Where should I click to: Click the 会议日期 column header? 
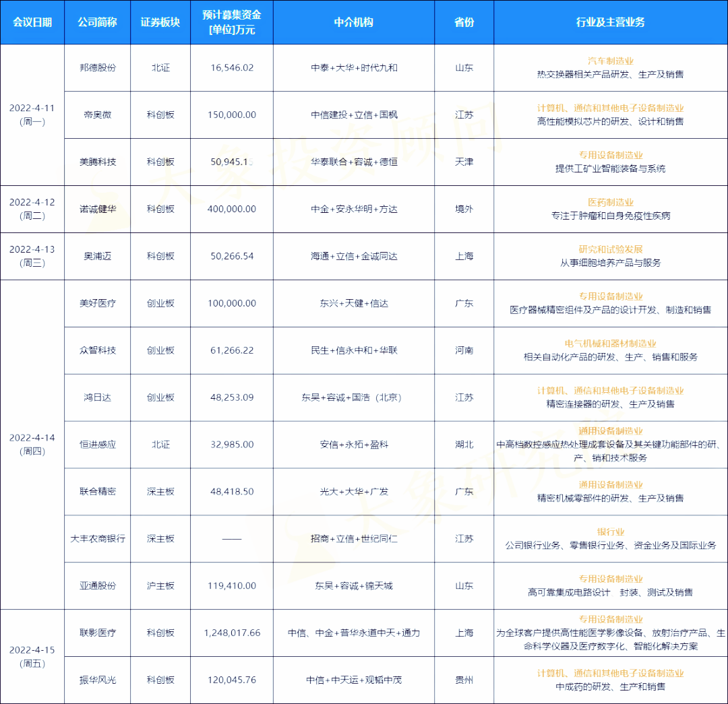32,22
